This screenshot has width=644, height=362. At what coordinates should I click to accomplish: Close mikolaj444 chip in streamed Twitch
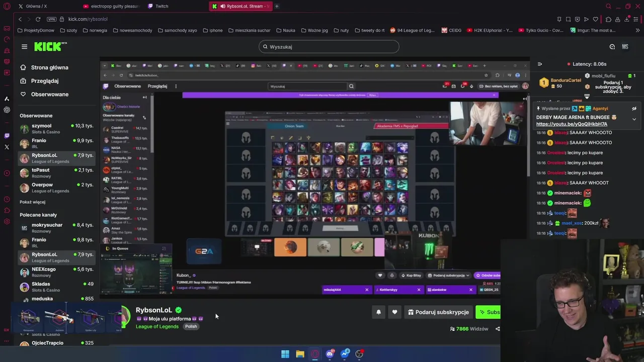pyautogui.click(x=367, y=290)
